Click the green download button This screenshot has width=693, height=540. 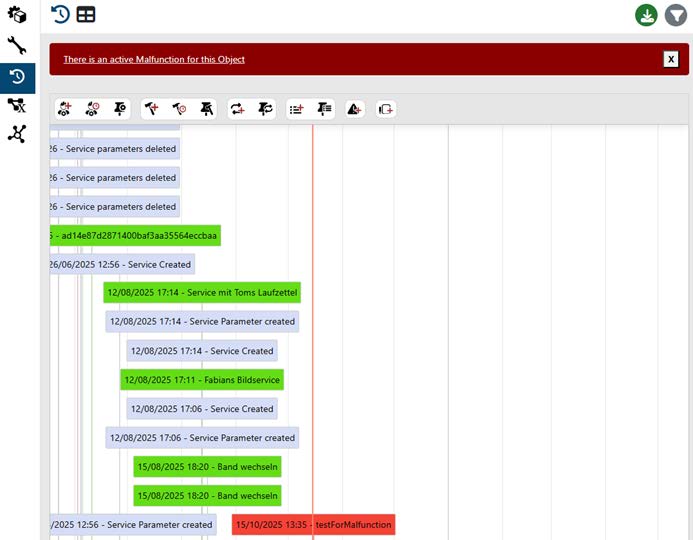tap(646, 15)
